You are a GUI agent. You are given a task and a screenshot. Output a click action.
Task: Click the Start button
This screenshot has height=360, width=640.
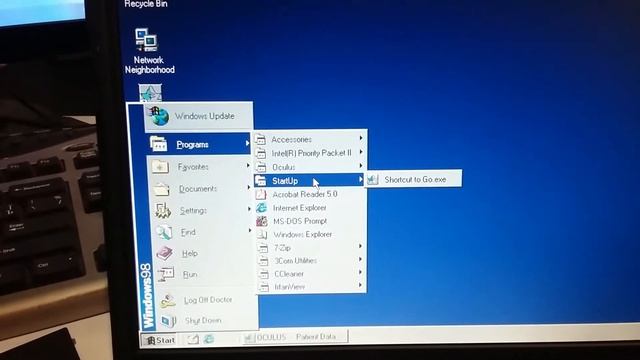point(160,340)
